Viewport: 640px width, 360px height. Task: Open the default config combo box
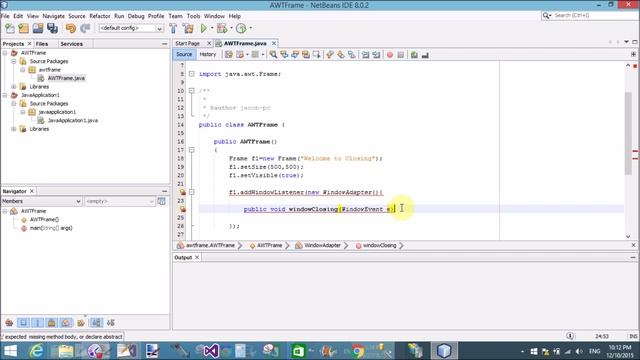(131, 28)
